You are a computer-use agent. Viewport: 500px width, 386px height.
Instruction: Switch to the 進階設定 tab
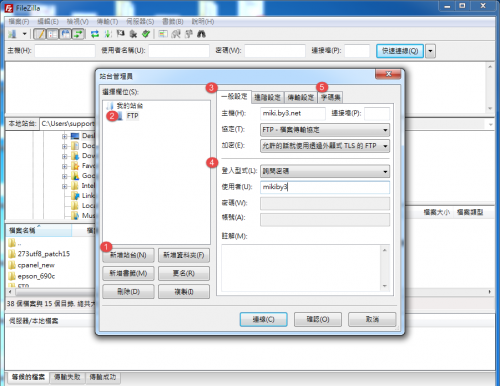[x=267, y=97]
